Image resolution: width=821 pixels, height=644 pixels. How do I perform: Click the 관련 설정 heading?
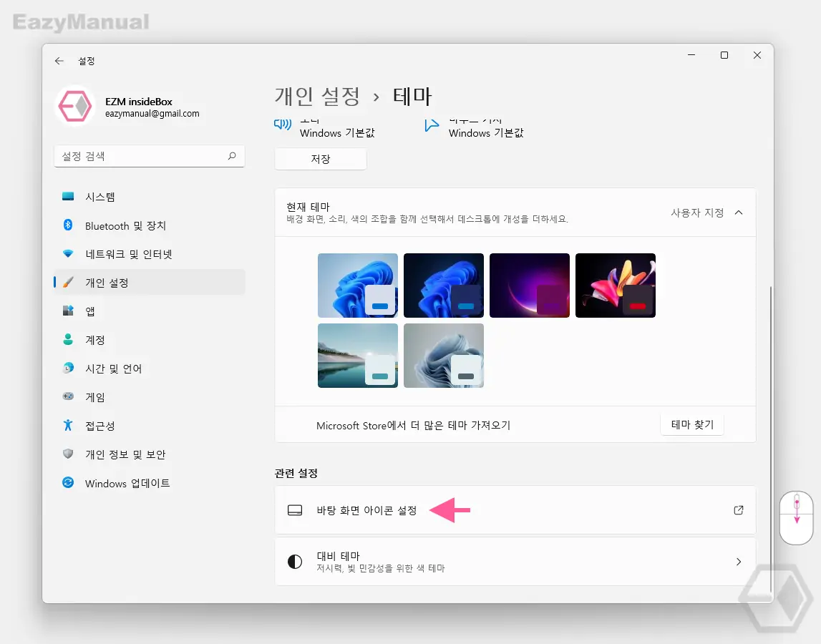(296, 473)
